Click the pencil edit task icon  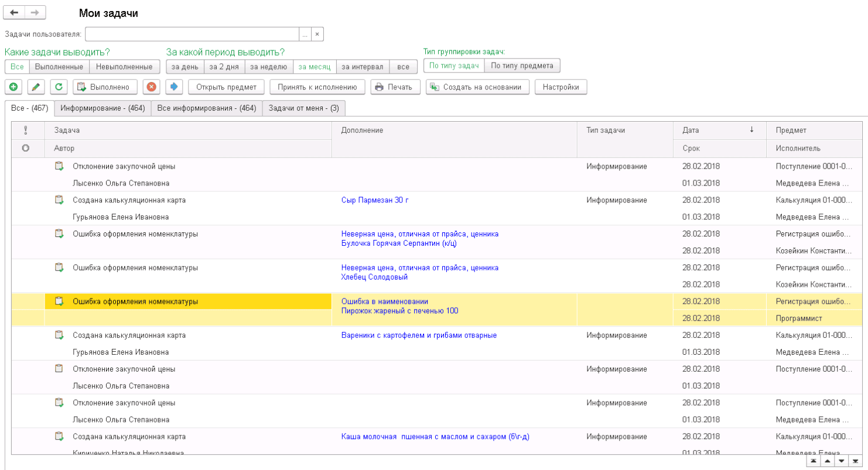[36, 87]
